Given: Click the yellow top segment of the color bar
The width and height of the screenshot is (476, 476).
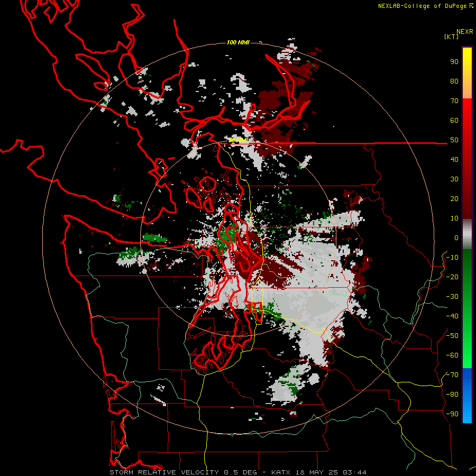Looking at the screenshot, I should [467, 73].
